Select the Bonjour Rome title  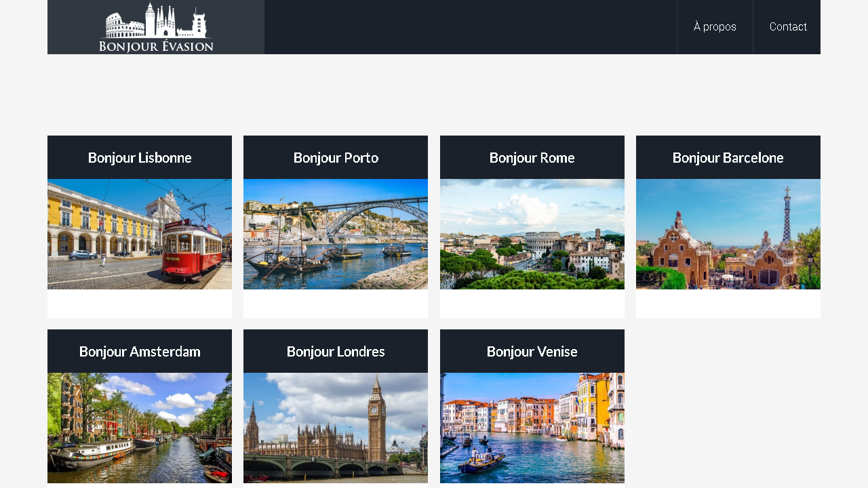pos(532,158)
